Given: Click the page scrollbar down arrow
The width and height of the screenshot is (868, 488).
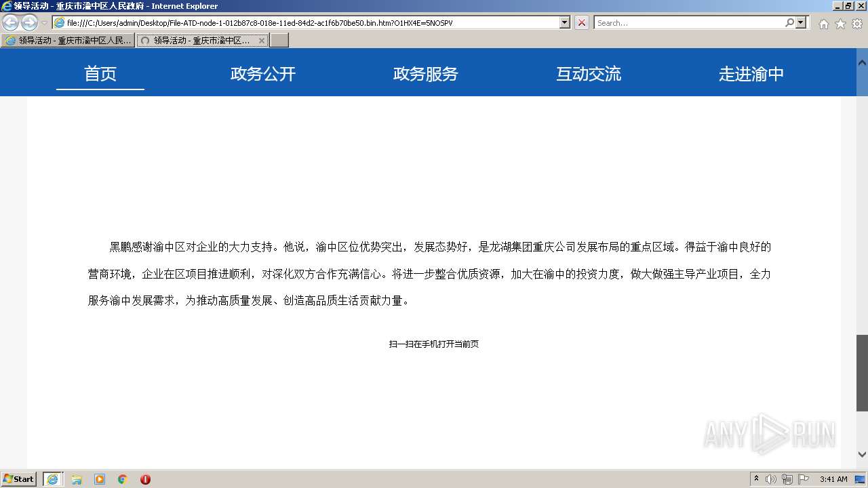Looking at the screenshot, I should click(862, 455).
